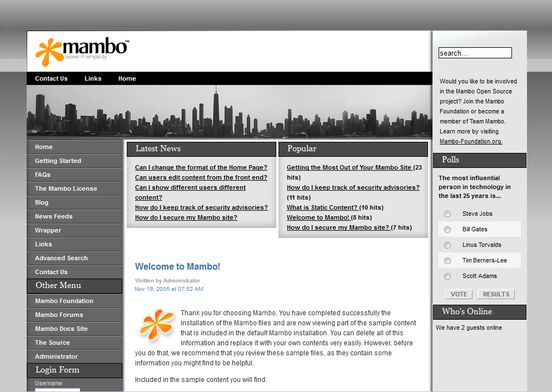
Task: Click into the search box
Action: click(475, 53)
